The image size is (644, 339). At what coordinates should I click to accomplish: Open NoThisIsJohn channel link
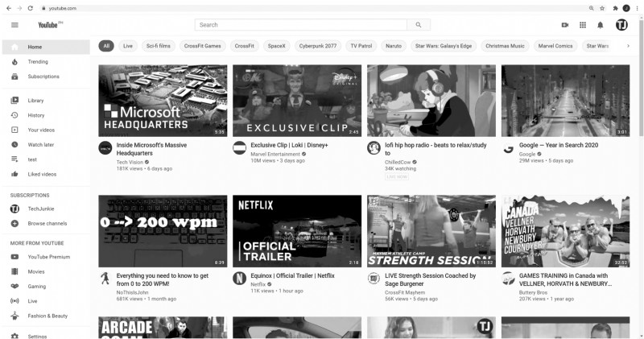tap(132, 292)
